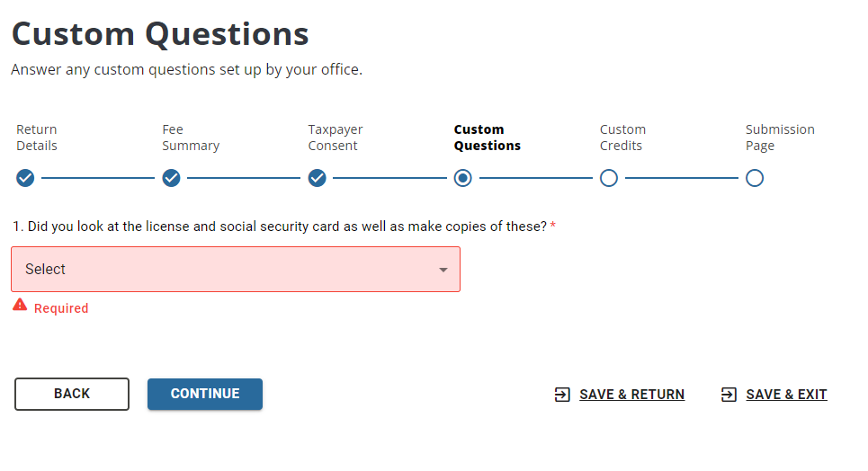Go to the Fee Summary step label

(191, 138)
